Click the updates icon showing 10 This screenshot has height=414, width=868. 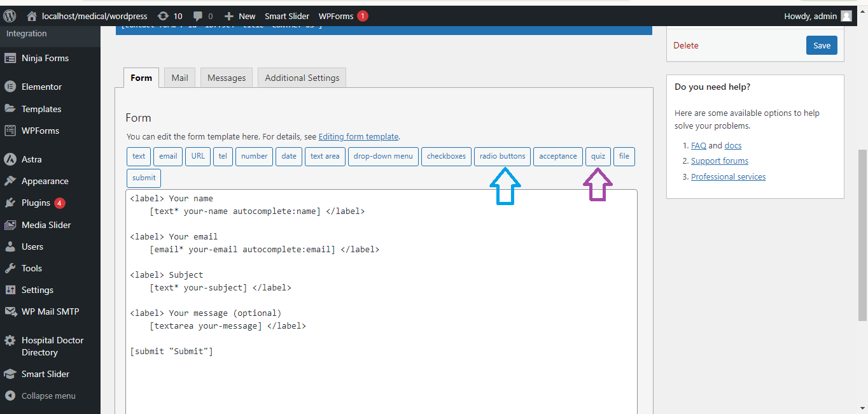(164, 16)
